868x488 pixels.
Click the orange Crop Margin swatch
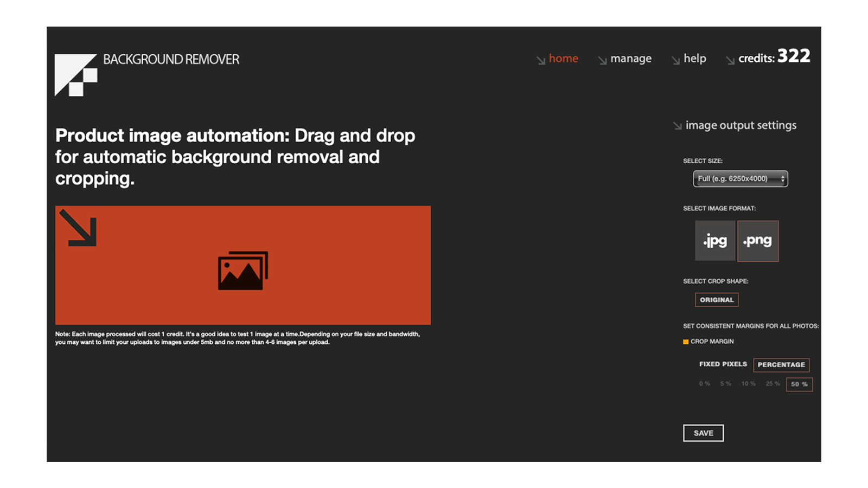coord(685,341)
